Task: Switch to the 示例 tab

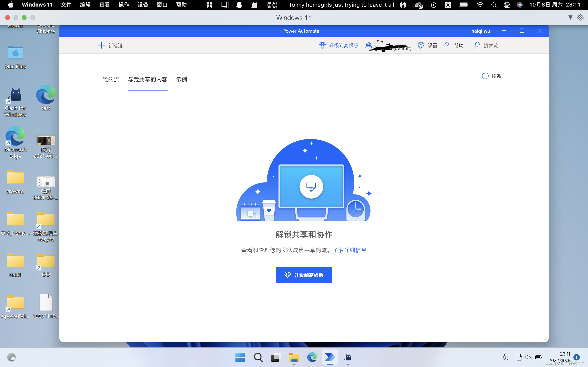Action: click(x=181, y=79)
